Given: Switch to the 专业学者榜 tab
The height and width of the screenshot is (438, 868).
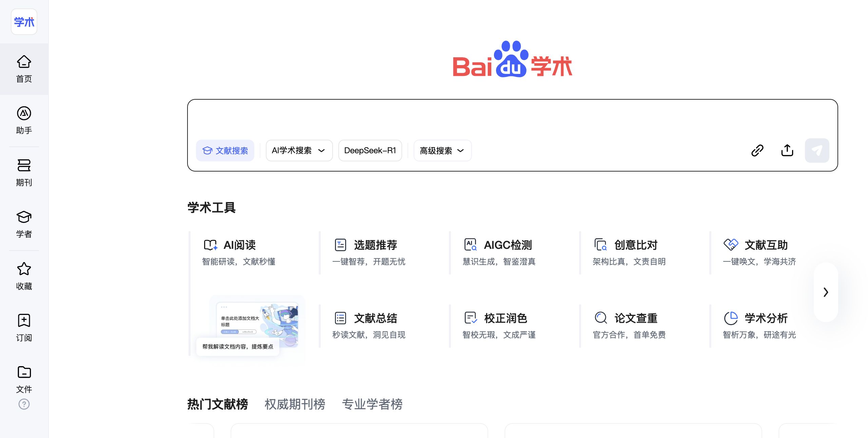Looking at the screenshot, I should (372, 404).
